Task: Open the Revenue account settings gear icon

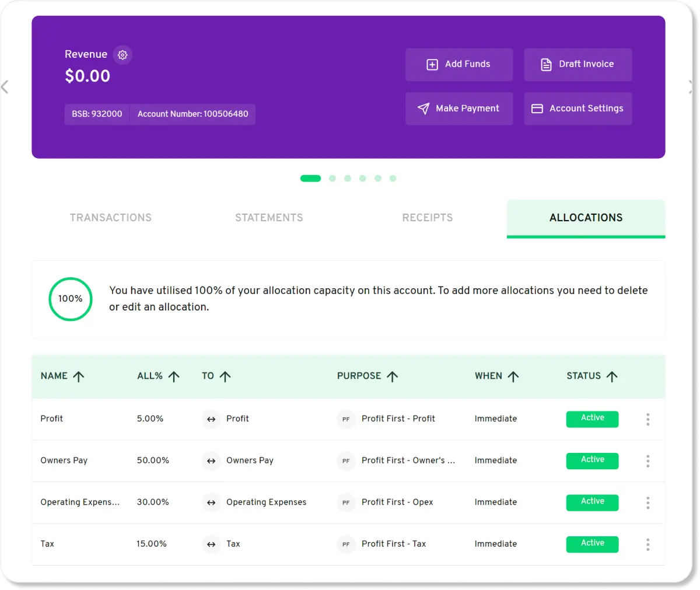Action: tap(123, 54)
